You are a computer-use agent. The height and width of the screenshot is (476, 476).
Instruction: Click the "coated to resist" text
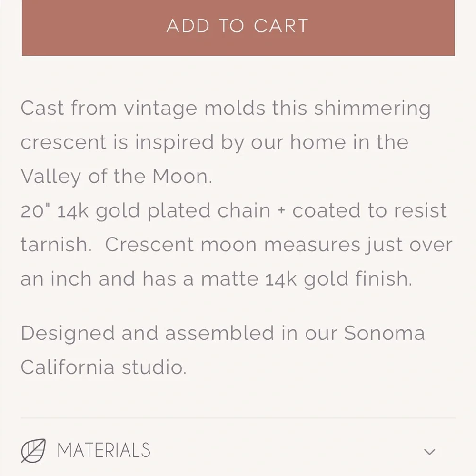[x=369, y=211]
